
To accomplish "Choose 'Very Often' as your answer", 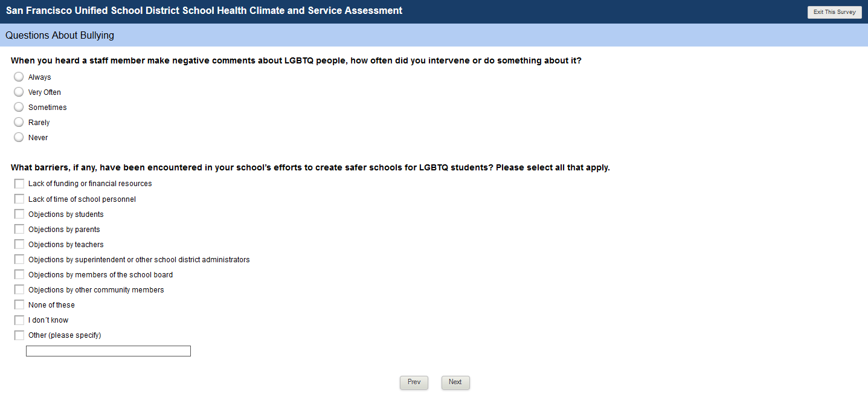I will [19, 92].
